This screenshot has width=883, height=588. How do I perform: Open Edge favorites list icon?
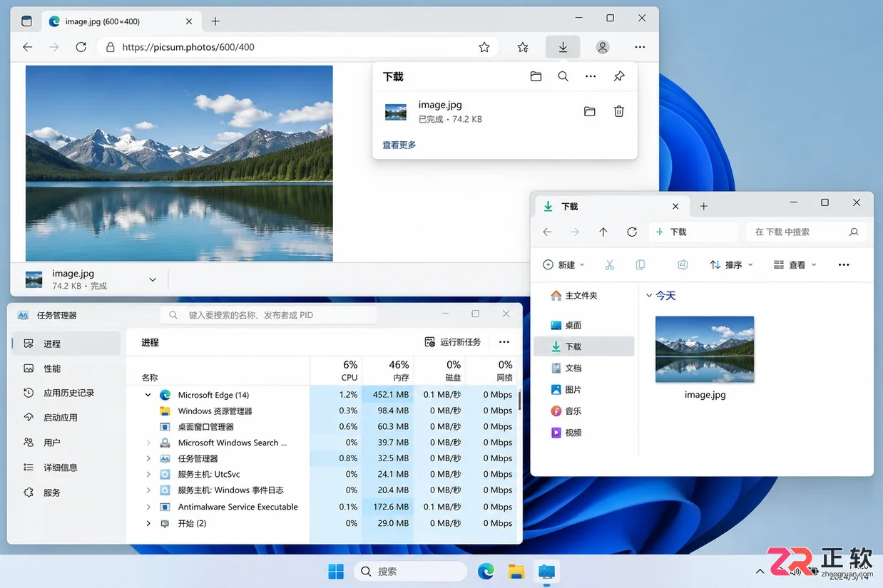tap(523, 47)
